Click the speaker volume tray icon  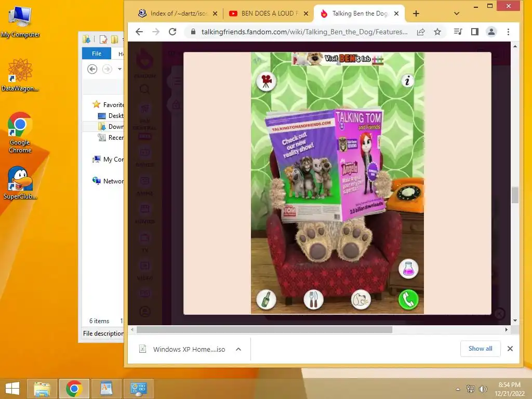coord(483,389)
